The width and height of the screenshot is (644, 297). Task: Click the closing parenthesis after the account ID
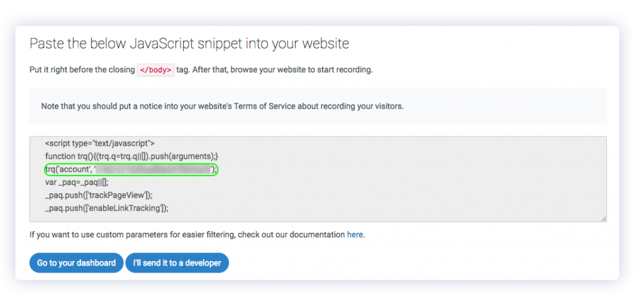[213, 169]
